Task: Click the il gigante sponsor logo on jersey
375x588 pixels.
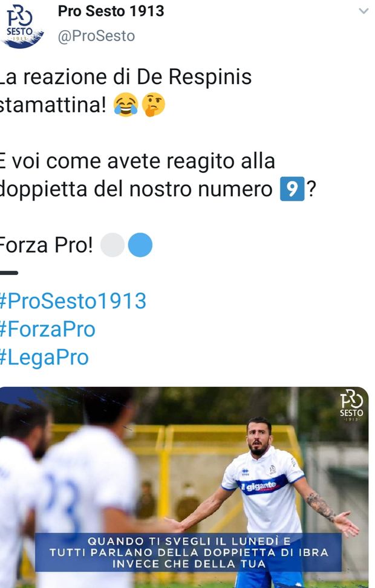Action: [259, 486]
